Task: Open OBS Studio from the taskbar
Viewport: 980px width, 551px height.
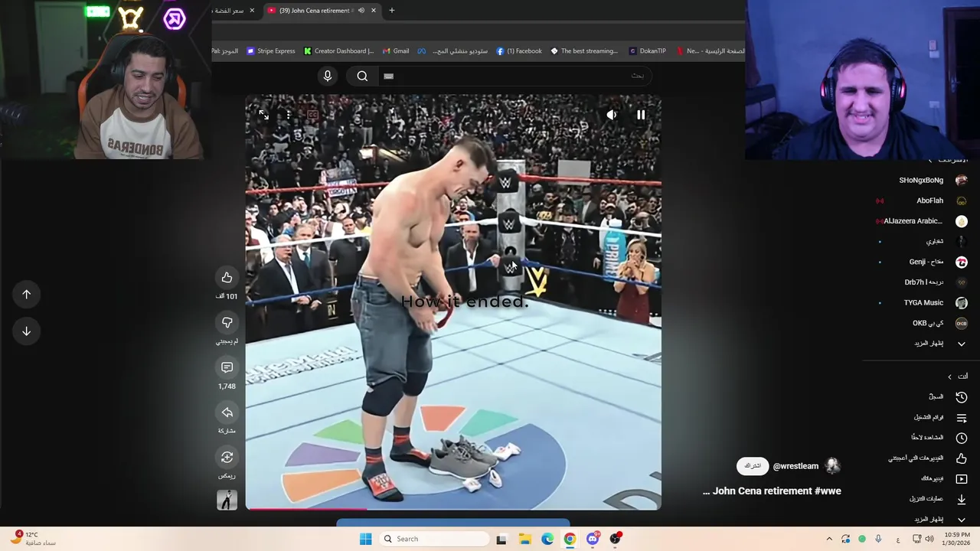Action: click(x=615, y=539)
